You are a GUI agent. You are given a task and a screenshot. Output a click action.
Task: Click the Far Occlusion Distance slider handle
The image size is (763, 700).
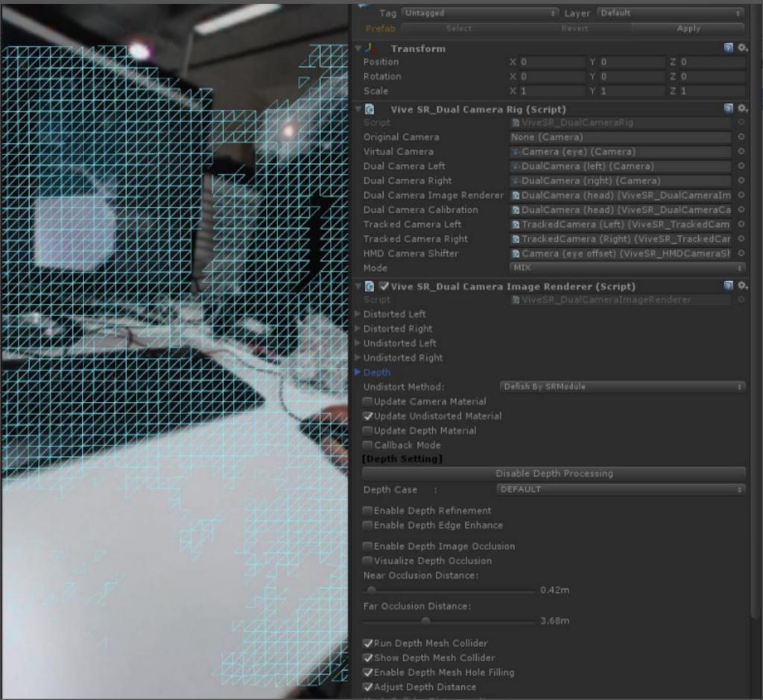(x=425, y=620)
